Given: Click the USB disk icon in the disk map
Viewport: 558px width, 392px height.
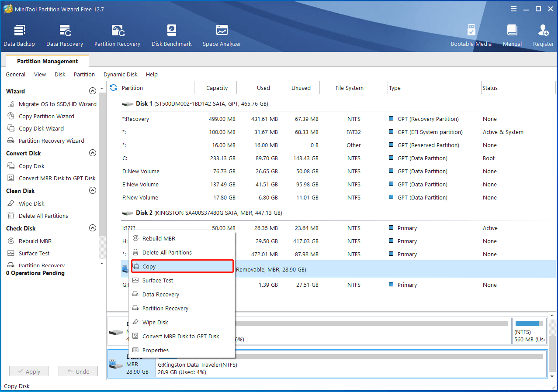Looking at the screenshot, I should tap(116, 363).
